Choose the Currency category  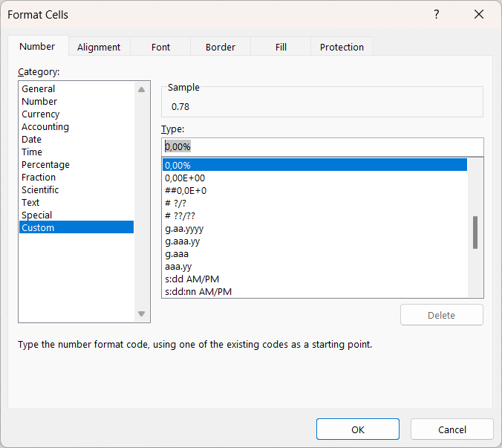(41, 114)
